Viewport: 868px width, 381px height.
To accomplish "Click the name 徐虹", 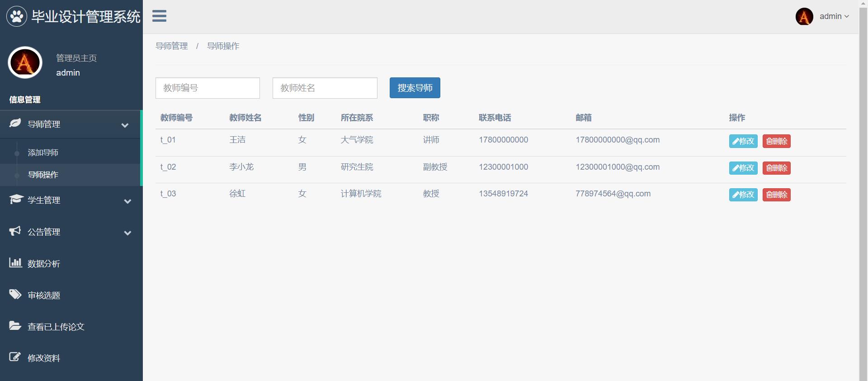I will [x=237, y=194].
